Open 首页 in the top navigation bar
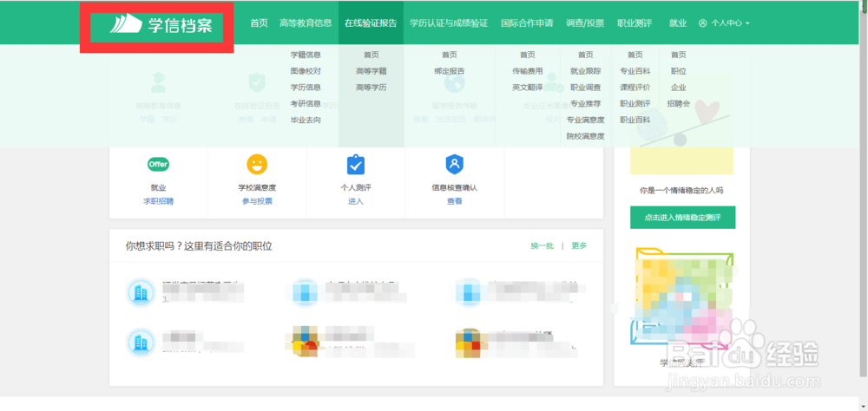This screenshot has width=868, height=411. coord(259,23)
